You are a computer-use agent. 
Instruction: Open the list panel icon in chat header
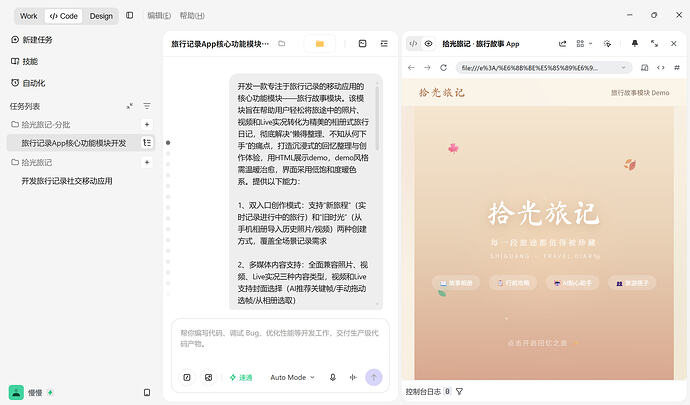384,44
